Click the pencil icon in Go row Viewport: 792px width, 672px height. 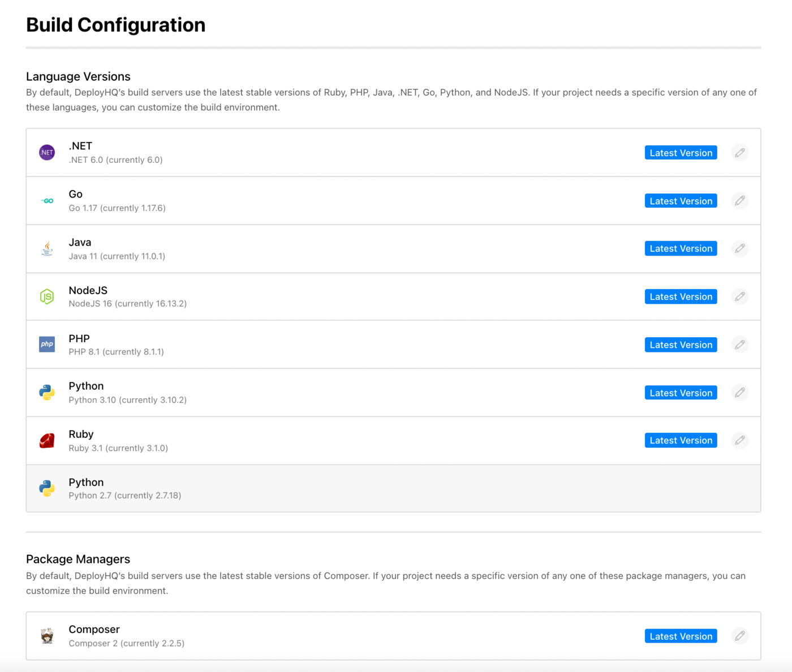point(740,201)
